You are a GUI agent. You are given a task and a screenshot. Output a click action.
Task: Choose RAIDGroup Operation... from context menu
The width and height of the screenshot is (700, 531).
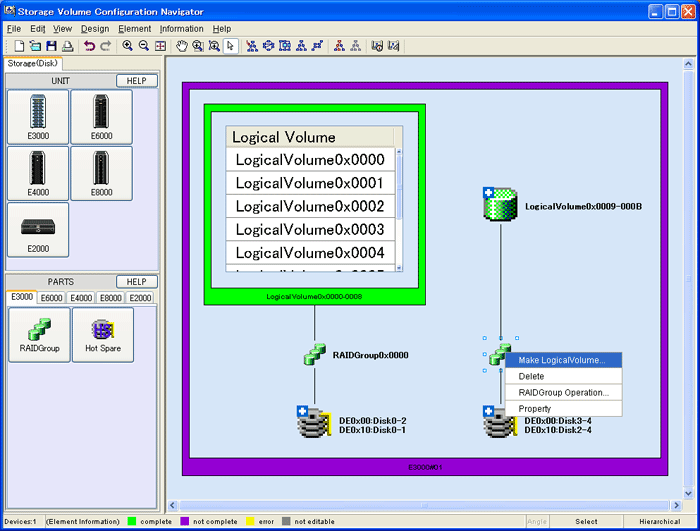pyautogui.click(x=564, y=392)
